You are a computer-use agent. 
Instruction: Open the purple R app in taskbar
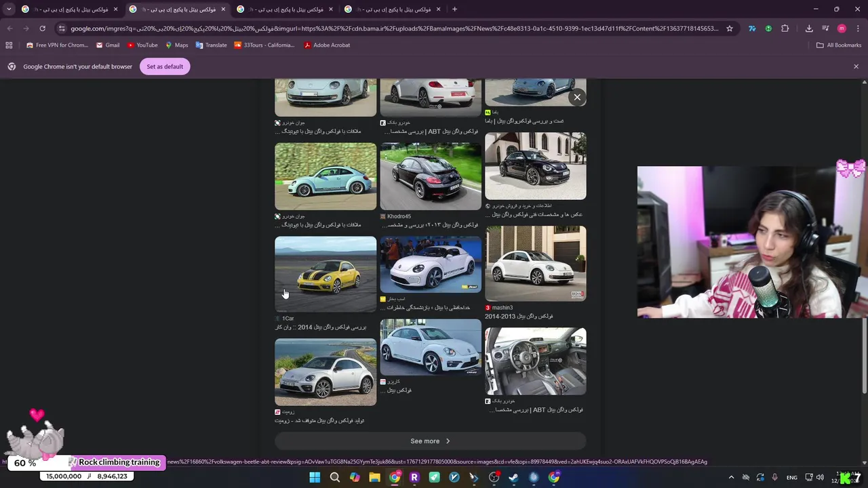tap(414, 477)
